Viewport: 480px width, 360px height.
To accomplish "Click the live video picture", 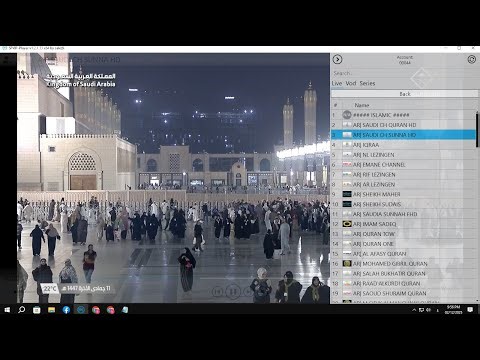I will 173,178.
